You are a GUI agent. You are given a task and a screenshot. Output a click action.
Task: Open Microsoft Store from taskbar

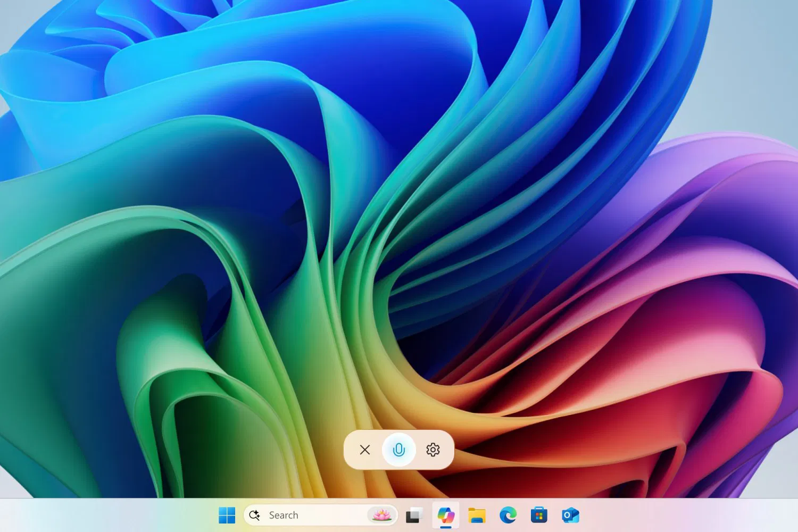539,515
